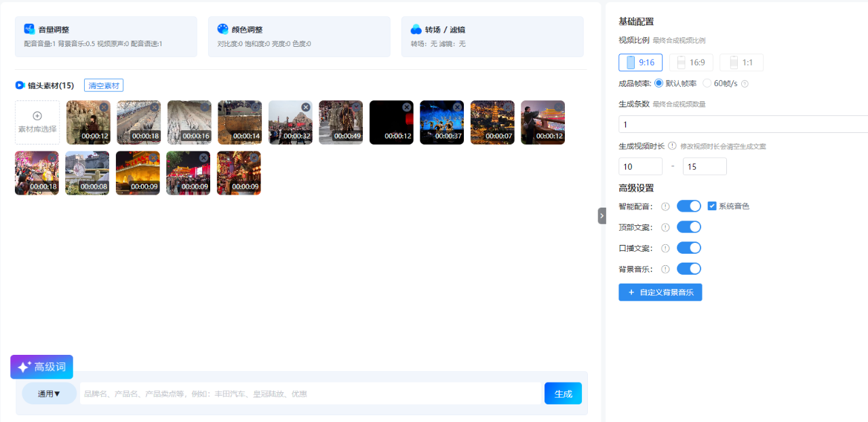
Task: Click the 生成 button
Action: pos(563,394)
